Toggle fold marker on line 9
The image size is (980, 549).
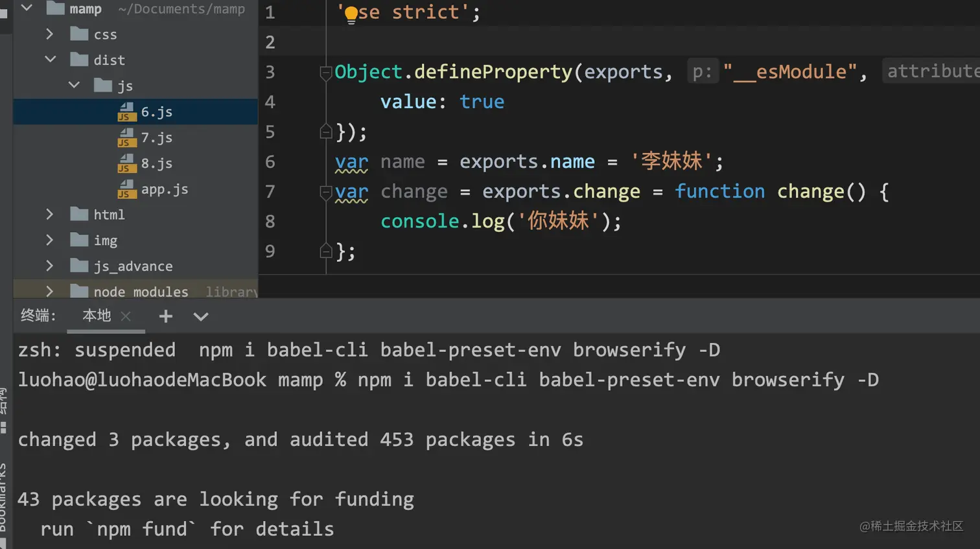pyautogui.click(x=326, y=251)
